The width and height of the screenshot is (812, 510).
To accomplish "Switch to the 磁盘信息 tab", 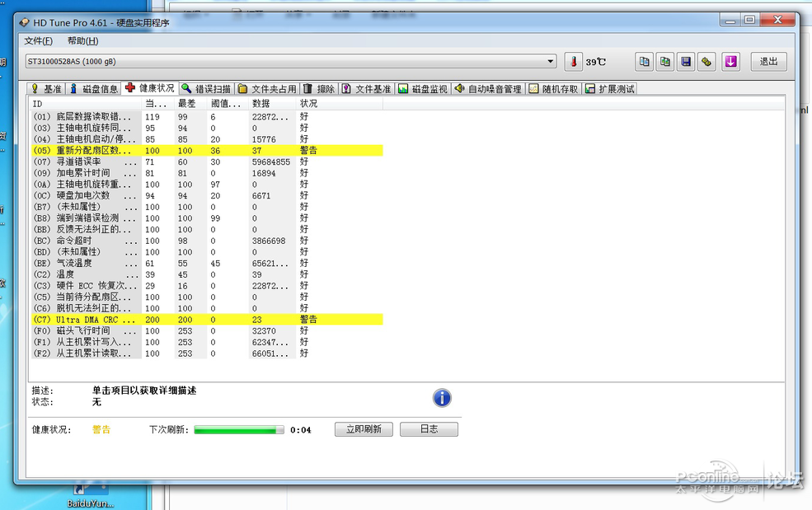I will click(94, 88).
